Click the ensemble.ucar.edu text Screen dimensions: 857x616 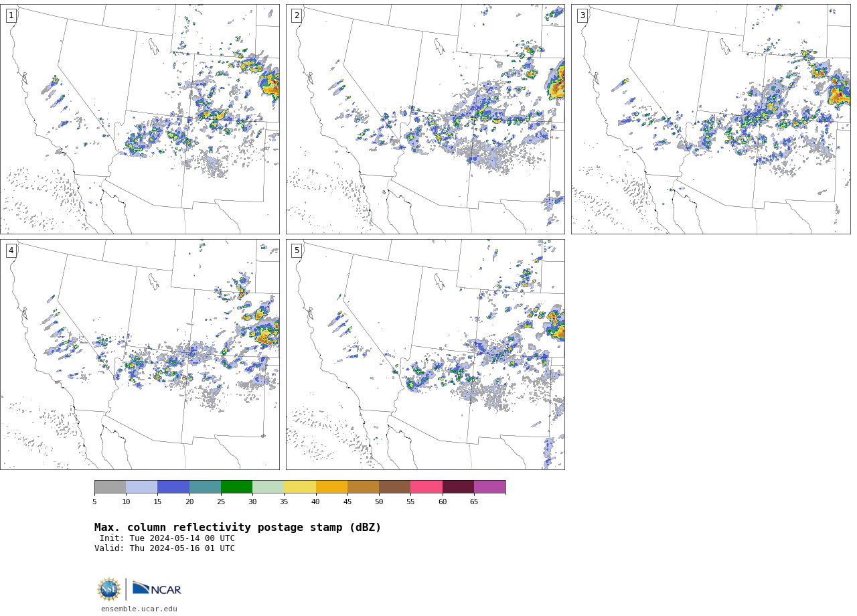139,609
